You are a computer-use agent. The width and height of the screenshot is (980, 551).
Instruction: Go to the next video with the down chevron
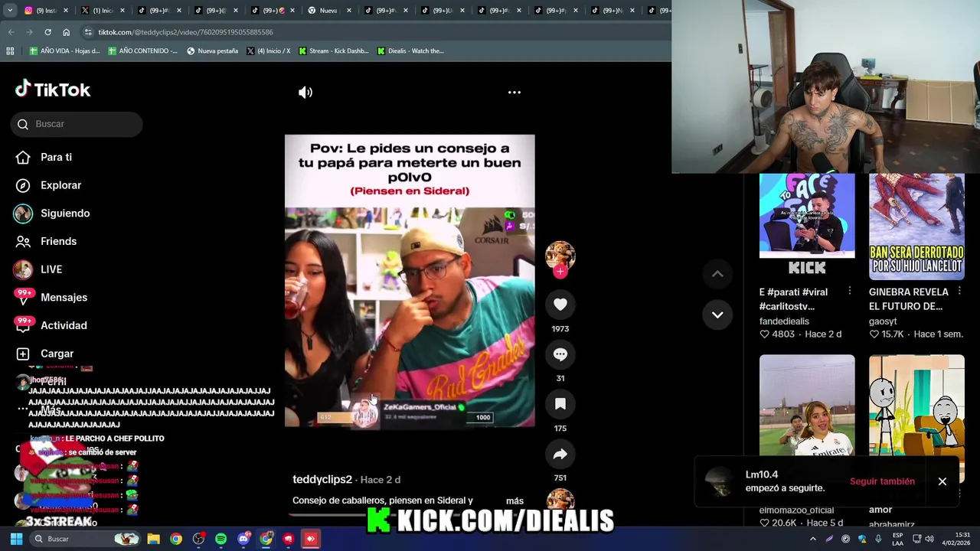click(717, 315)
